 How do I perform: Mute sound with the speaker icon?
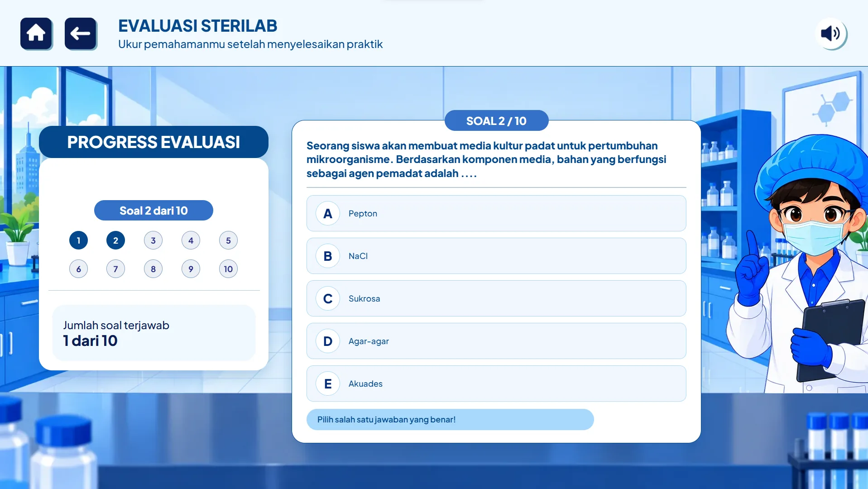[x=831, y=34]
